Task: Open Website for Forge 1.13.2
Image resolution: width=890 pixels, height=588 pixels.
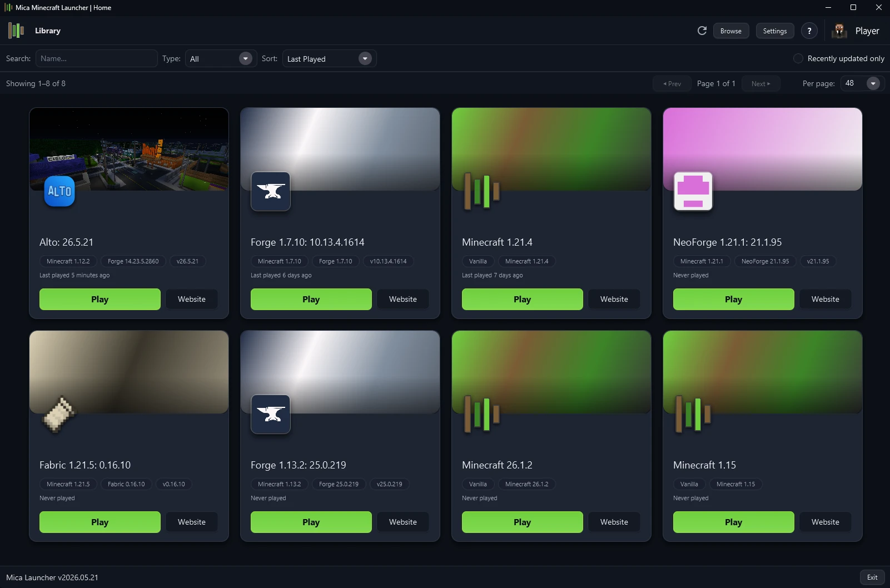Action: 403,522
